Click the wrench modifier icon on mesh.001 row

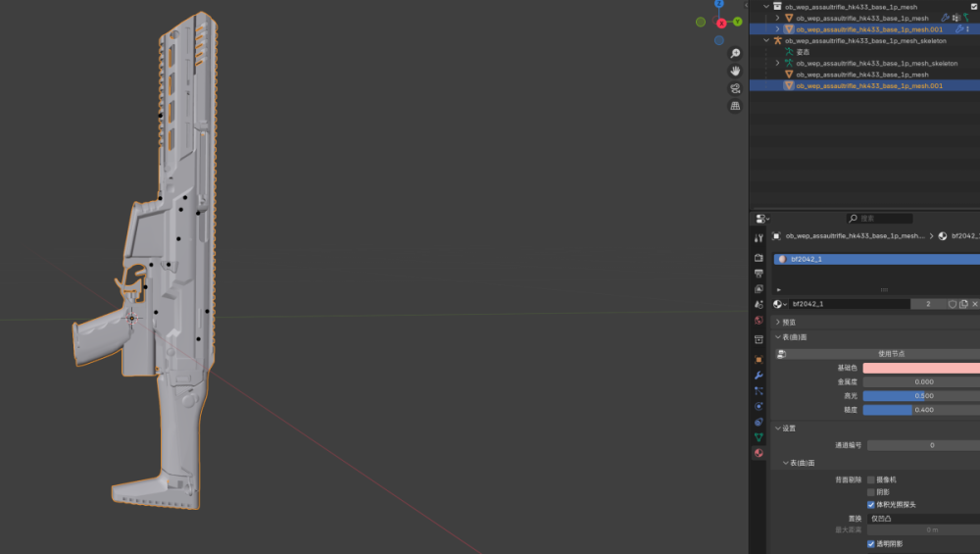click(958, 29)
